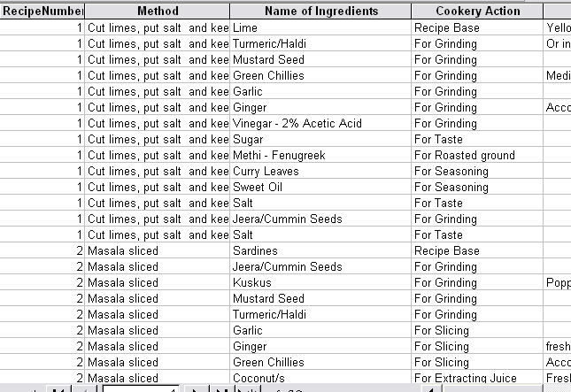Select the Method column header
This screenshot has height=392, width=571.
click(x=158, y=11)
